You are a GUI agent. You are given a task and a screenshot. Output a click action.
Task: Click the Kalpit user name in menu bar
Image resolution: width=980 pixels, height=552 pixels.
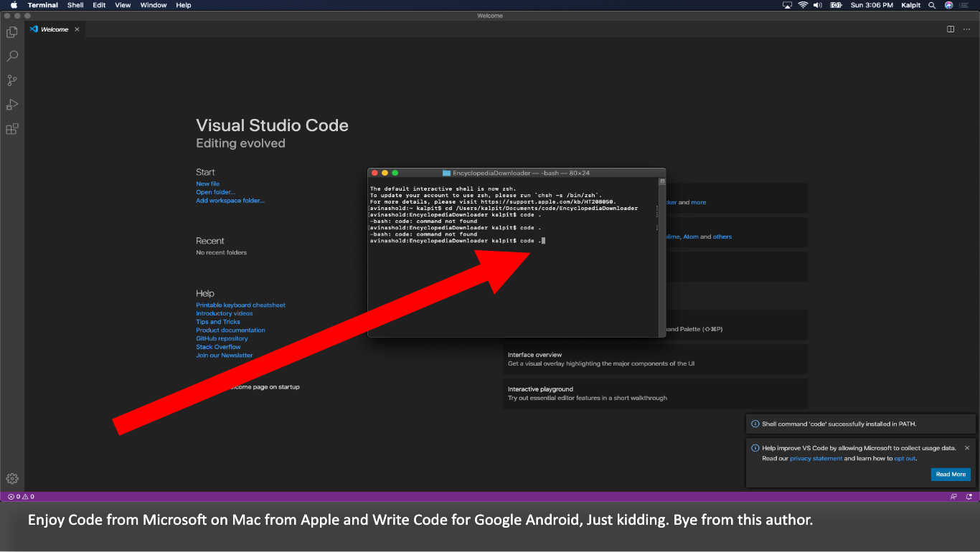tap(911, 5)
